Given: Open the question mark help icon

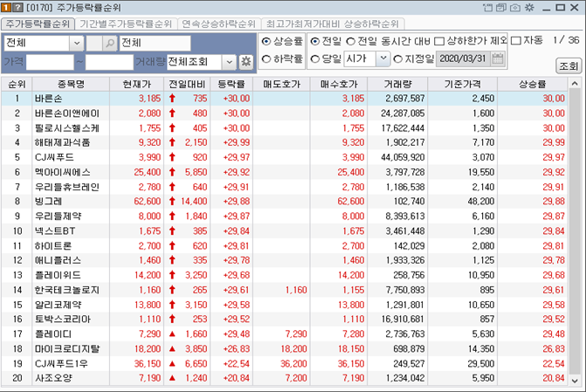Looking at the screenshot, I should coord(18,7).
